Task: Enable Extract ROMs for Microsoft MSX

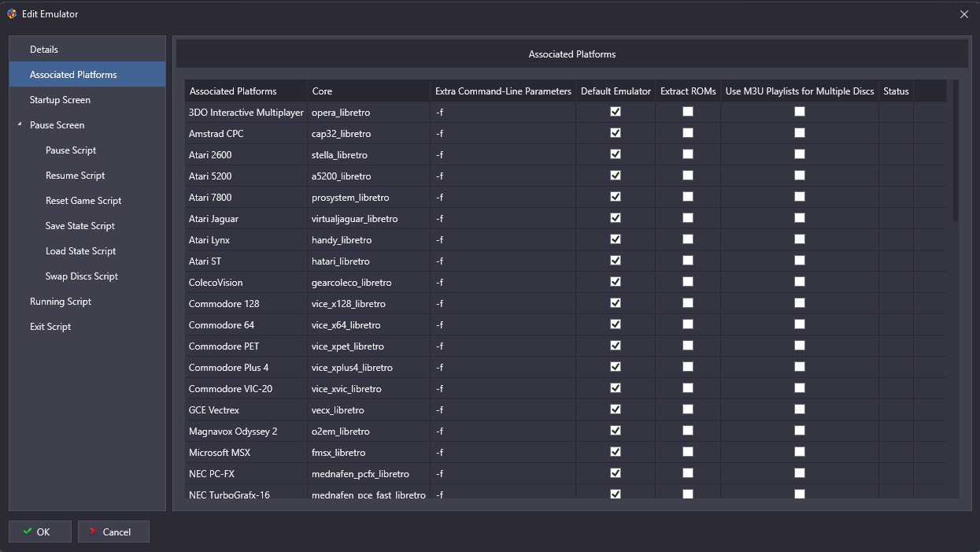Action: [688, 452]
